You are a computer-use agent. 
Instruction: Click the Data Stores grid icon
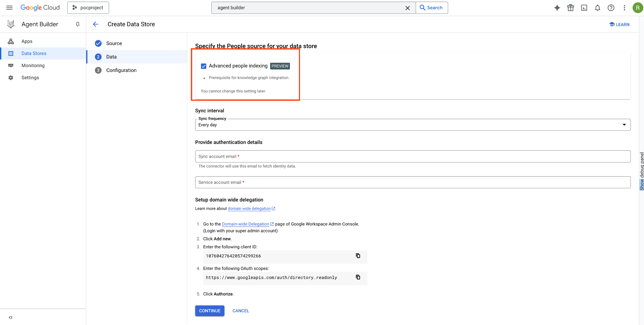11,53
